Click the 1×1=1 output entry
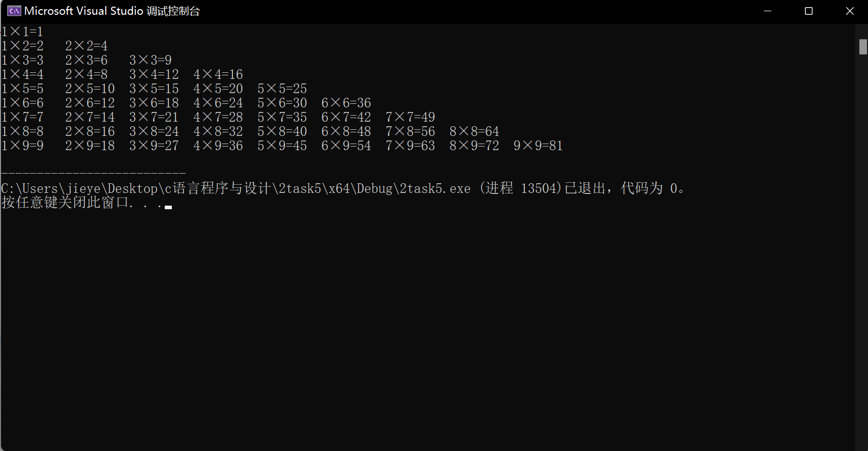The image size is (868, 451). pos(22,32)
